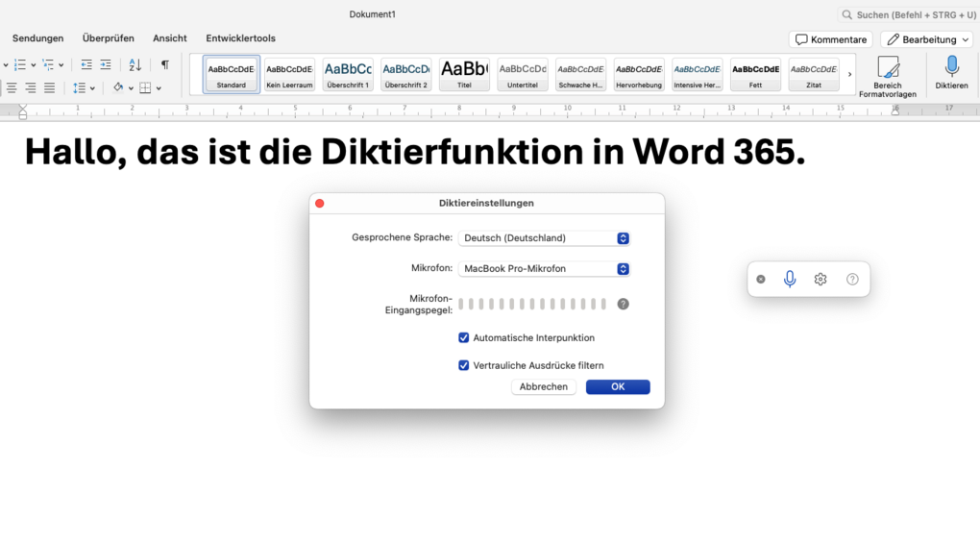Show paragraph marks with pilcrow icon
This screenshot has height=543, width=980.
(165, 64)
